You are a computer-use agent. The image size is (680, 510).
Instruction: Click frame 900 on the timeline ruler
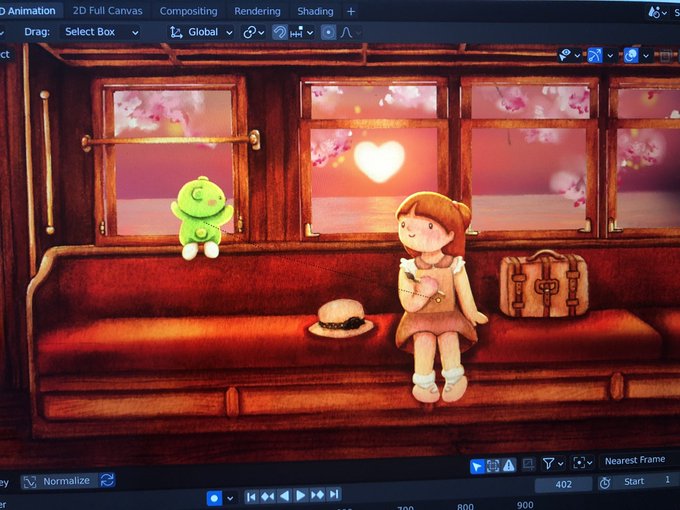tap(525, 505)
